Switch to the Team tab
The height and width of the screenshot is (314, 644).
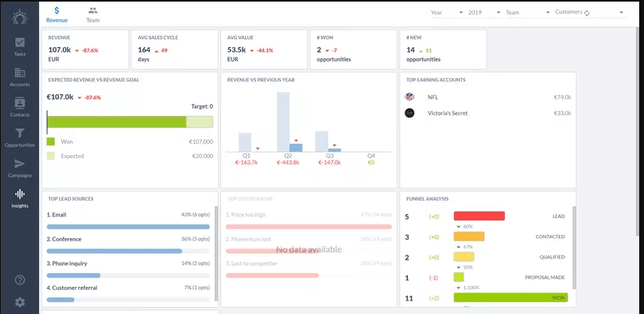click(x=93, y=15)
